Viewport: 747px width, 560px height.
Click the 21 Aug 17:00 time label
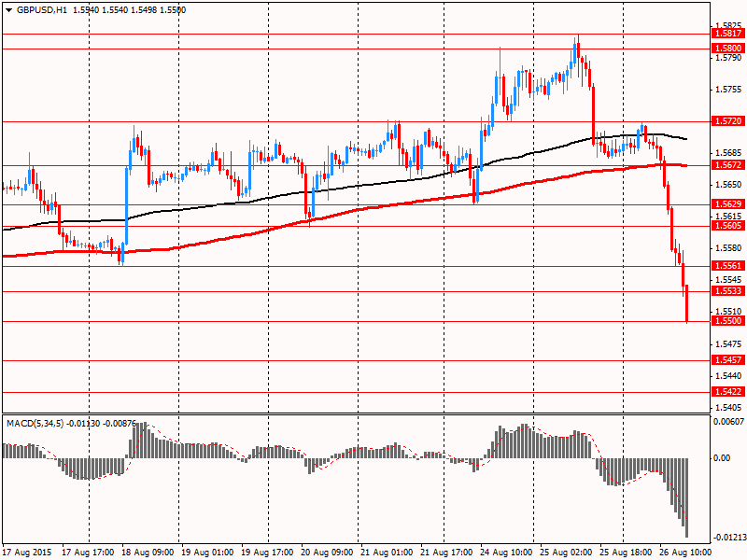point(446,553)
